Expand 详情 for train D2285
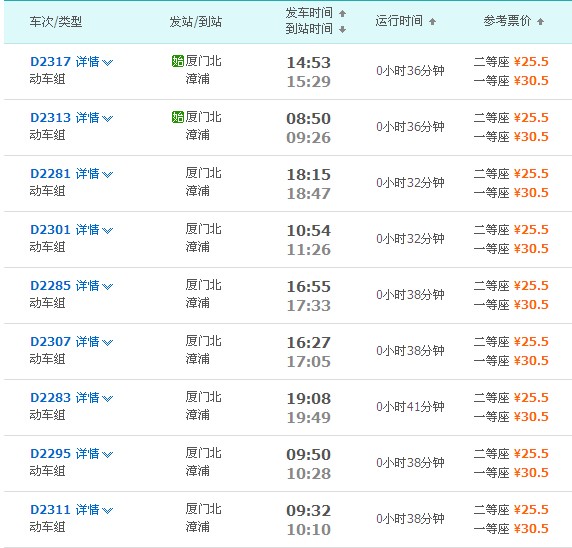Screen dimensions: 572x548 coord(94,286)
